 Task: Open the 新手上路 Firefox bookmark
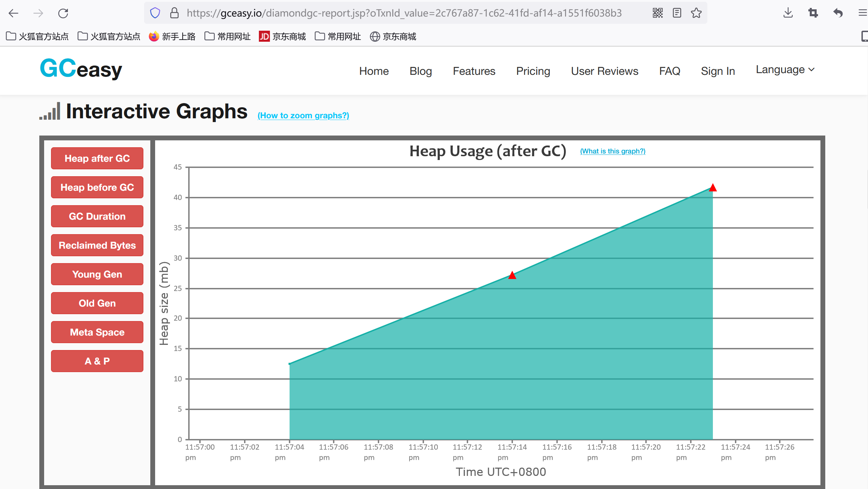[x=172, y=36]
